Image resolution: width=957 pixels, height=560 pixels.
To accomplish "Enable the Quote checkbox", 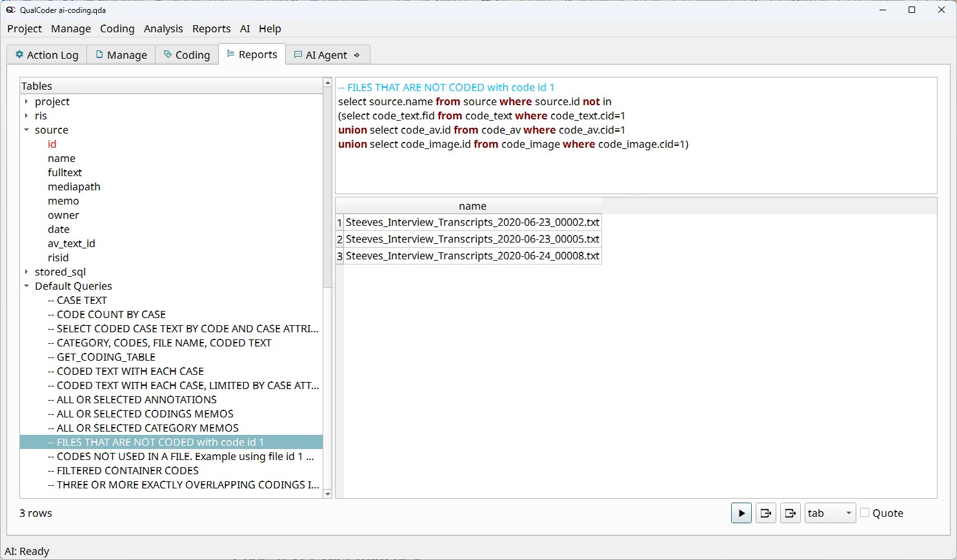I will tap(865, 512).
